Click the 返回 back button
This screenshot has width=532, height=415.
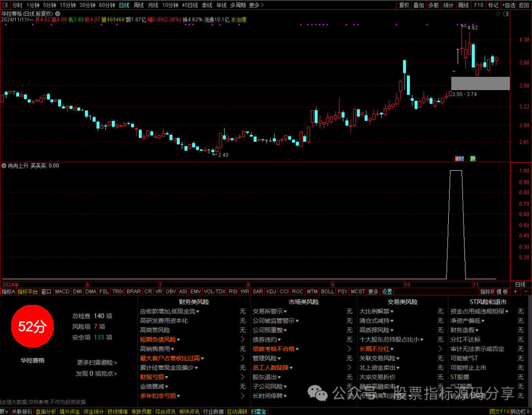tap(524, 5)
